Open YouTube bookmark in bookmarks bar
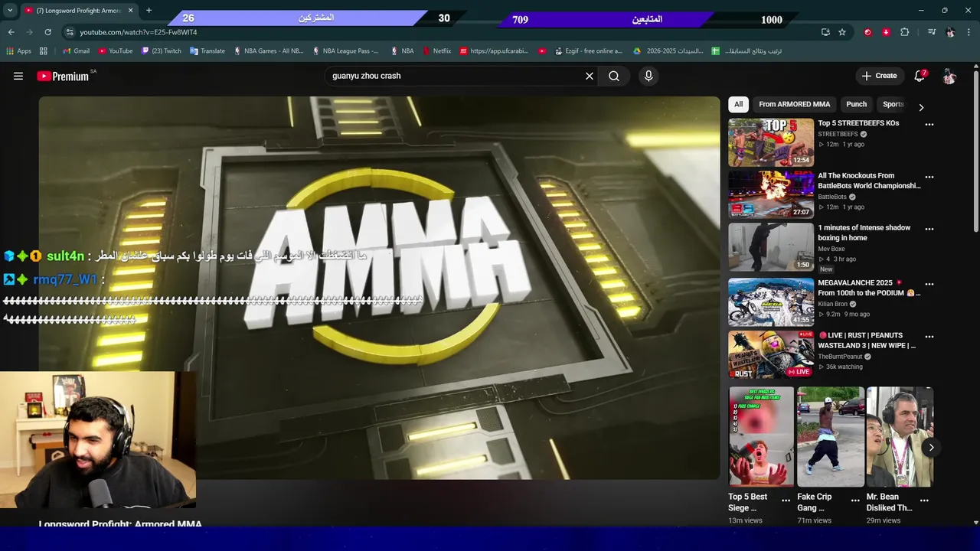980x551 pixels. pos(115,51)
